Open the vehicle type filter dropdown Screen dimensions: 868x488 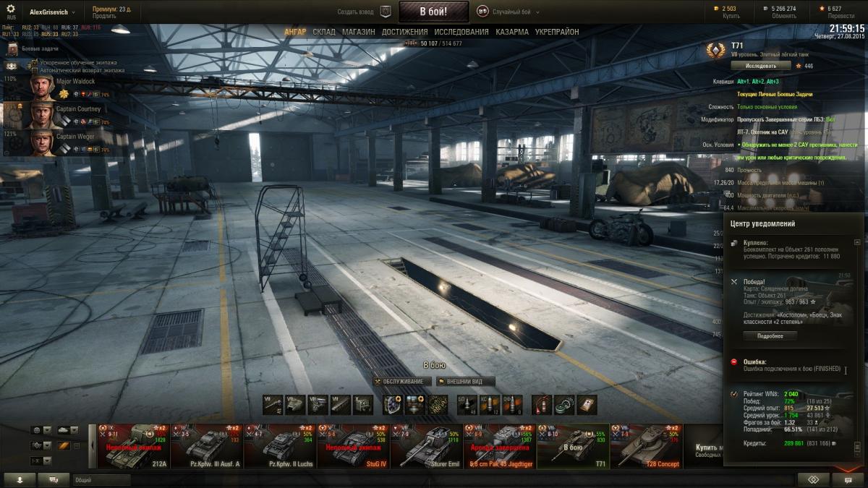coord(67,429)
